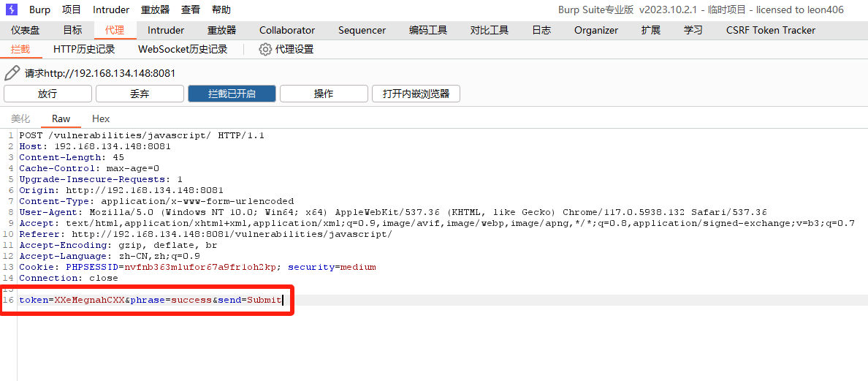This screenshot has height=381, width=868.
Task: Toggle the 拦截已开启 intercept button
Action: [232, 94]
